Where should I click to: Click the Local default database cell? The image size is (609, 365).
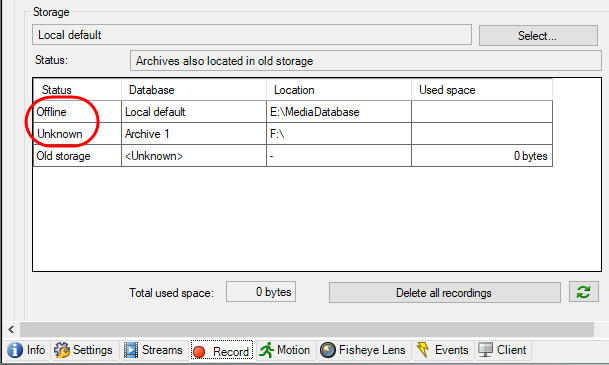(194, 112)
